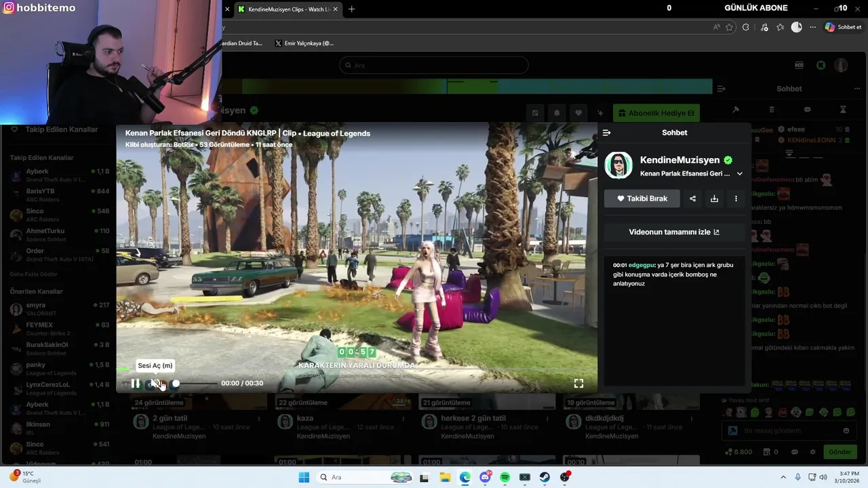The width and height of the screenshot is (868, 488).
Task: Select smyra VALORANT recommended channel
Action: (60, 309)
